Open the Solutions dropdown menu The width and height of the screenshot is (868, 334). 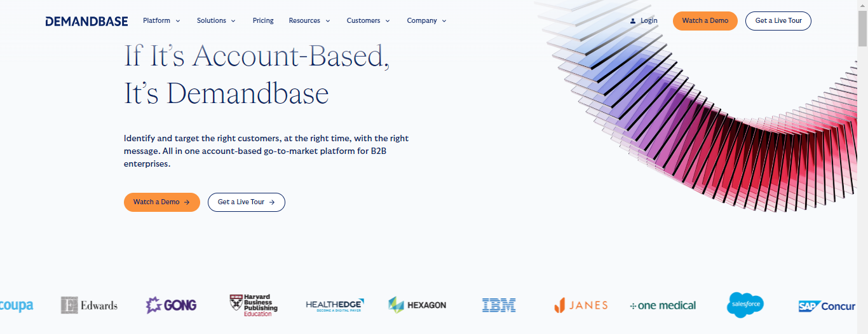tap(216, 21)
